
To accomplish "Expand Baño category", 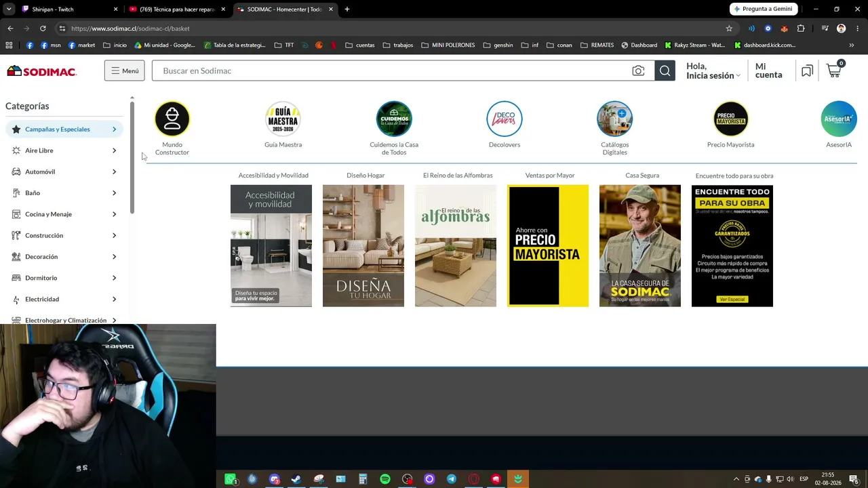I will 64,193.
